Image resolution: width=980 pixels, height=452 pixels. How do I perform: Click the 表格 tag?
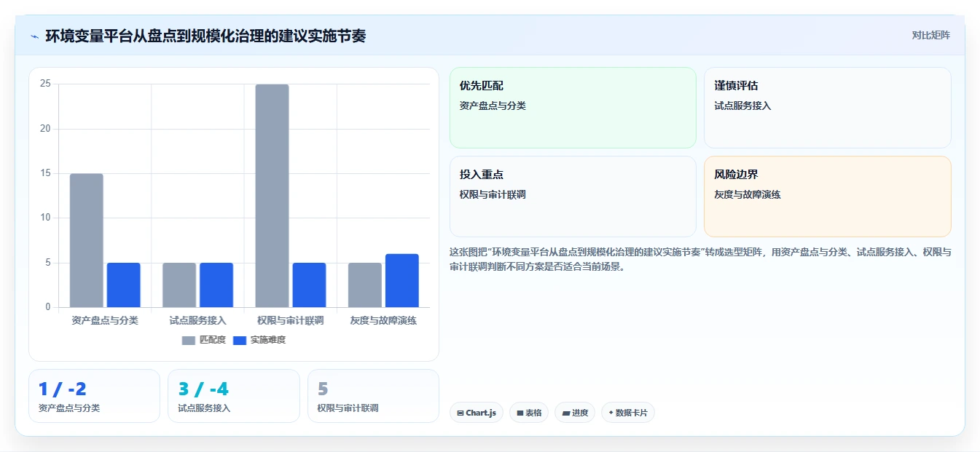[x=529, y=413]
